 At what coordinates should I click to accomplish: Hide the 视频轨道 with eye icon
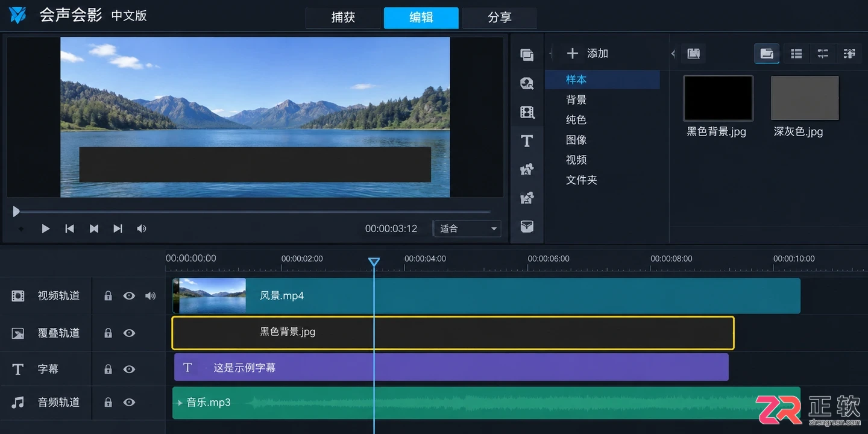pyautogui.click(x=129, y=296)
